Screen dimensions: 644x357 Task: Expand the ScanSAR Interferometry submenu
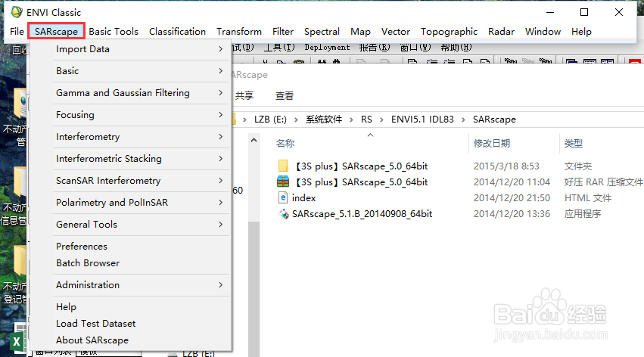tap(141, 181)
